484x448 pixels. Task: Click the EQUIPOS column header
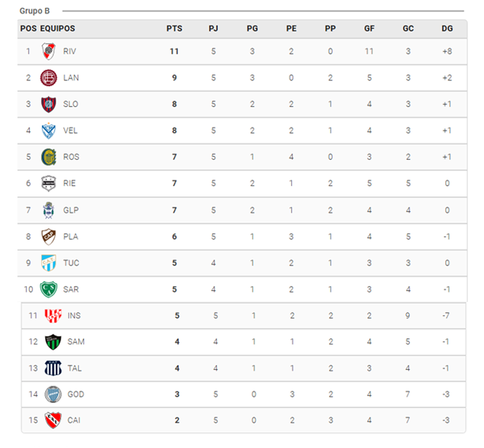click(x=58, y=29)
